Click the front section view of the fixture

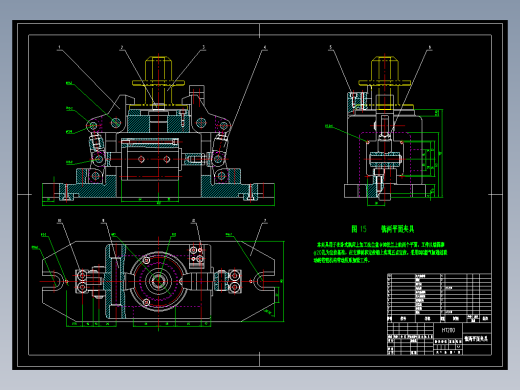[158, 130]
